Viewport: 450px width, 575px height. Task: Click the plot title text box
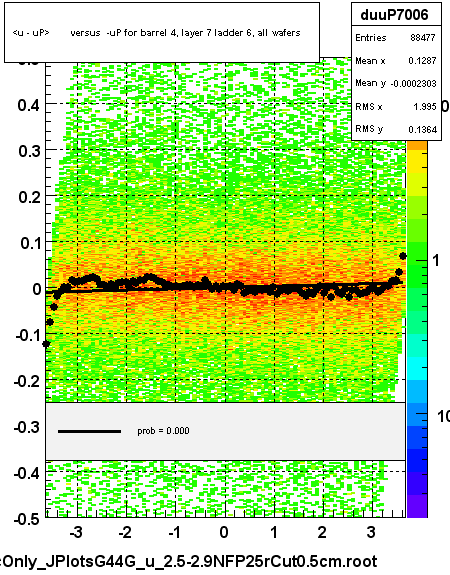[162, 33]
